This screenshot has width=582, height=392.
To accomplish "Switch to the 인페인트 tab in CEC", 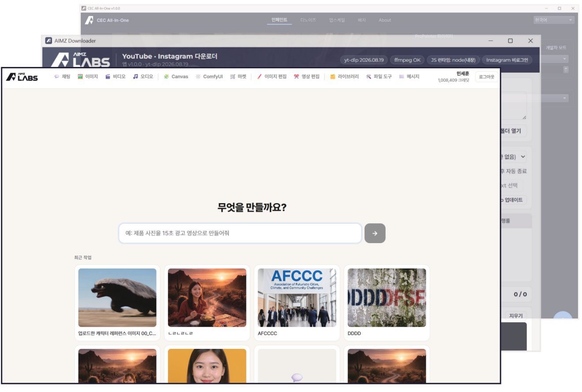I will [280, 20].
